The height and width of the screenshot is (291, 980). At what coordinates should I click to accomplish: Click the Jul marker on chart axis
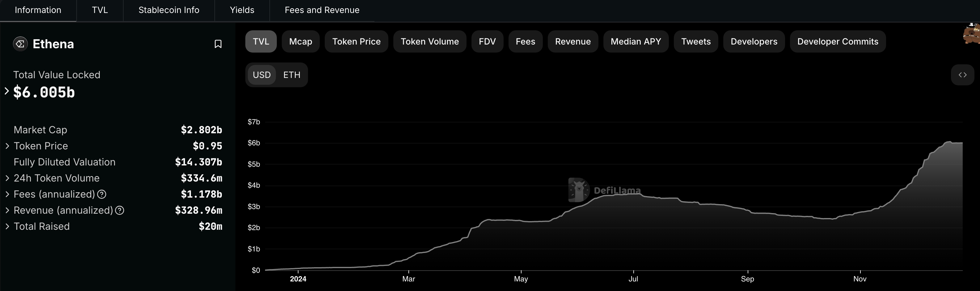click(633, 279)
